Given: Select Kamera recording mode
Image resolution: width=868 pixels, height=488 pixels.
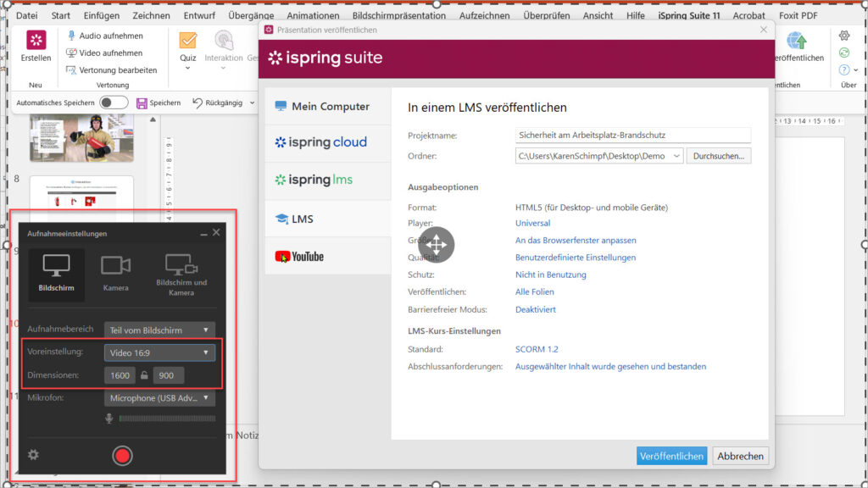Looking at the screenshot, I should [115, 274].
